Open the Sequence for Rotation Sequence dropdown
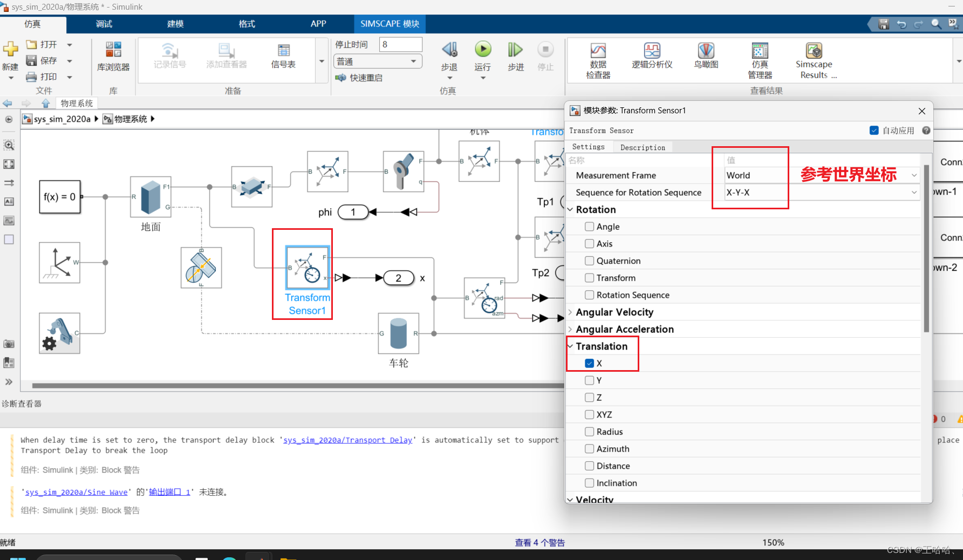Image resolution: width=963 pixels, height=560 pixels. point(822,193)
